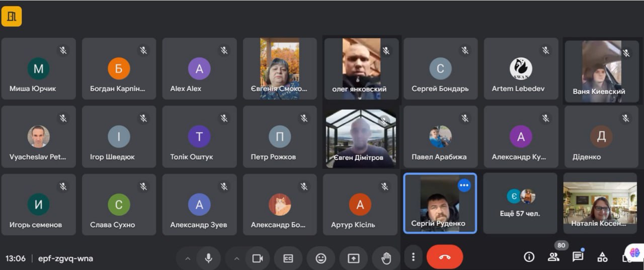Click the orange Б avatar of Богдан Карпін

[119, 69]
